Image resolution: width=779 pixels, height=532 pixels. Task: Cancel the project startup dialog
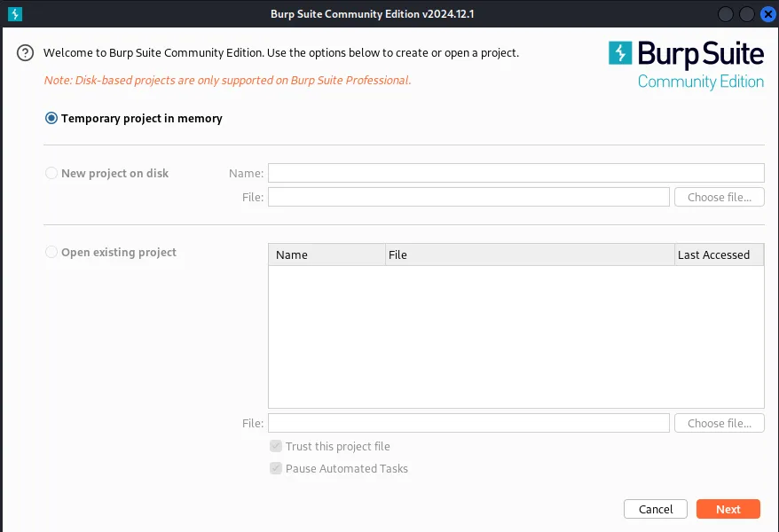point(656,509)
